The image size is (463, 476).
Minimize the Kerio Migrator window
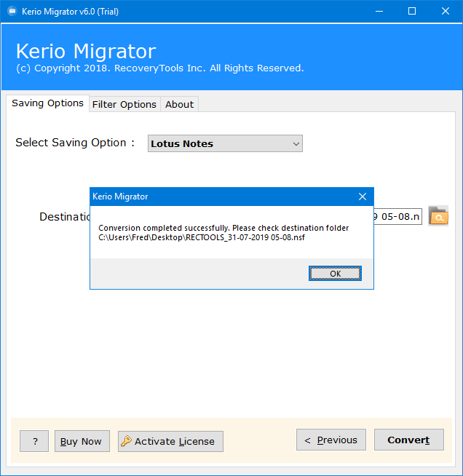pyautogui.click(x=379, y=11)
